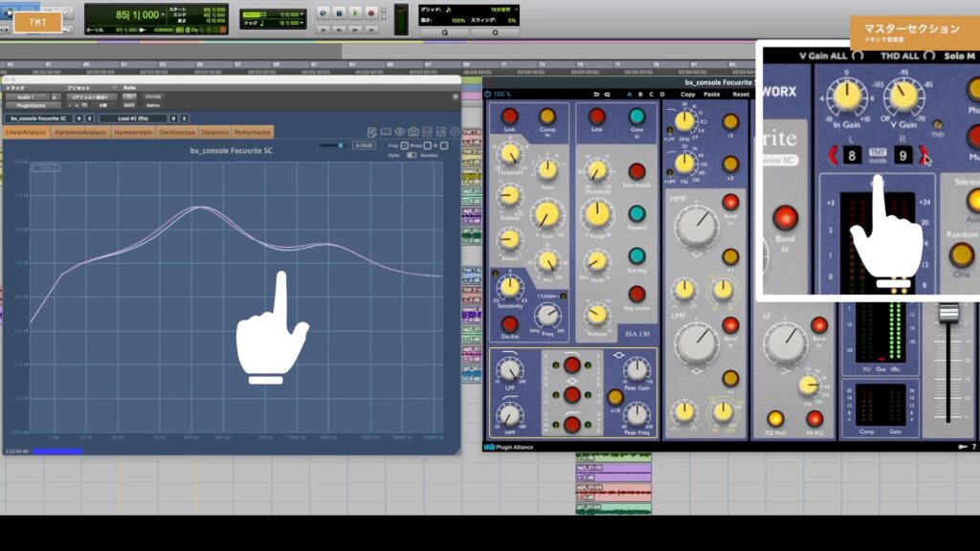Screen dimensions: 980x551
Task: Open the bx_console Focusrite SC slot selector
Action: (38, 118)
